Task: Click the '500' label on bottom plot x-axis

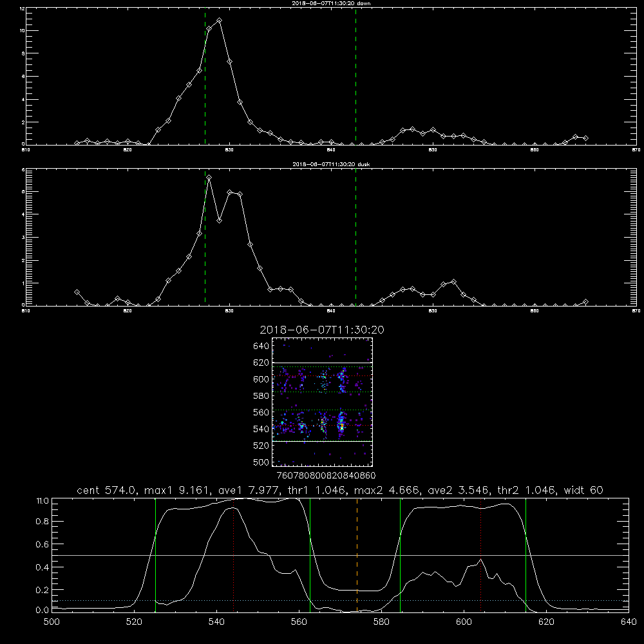Action: coord(52,622)
